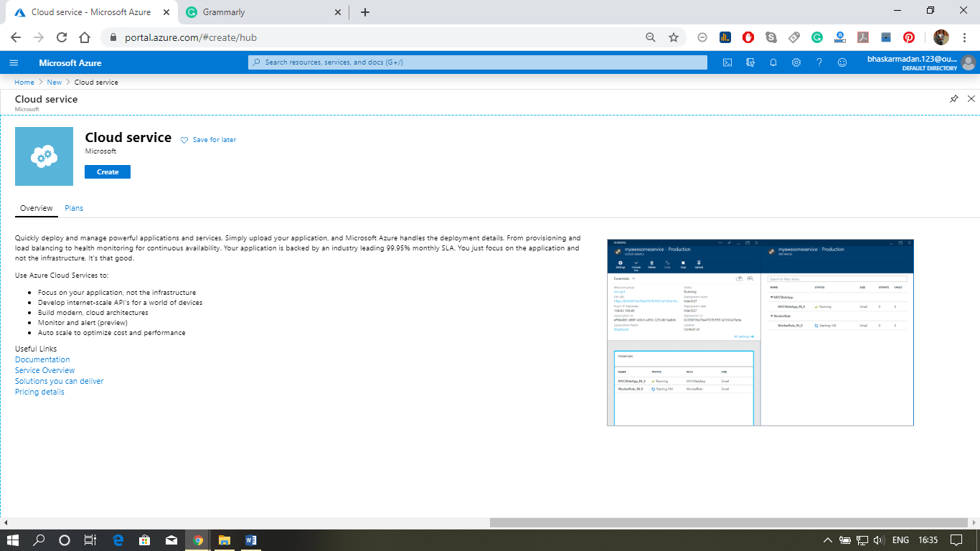Click the blue bar-chart extension icon
The height and width of the screenshot is (551, 980).
click(725, 37)
